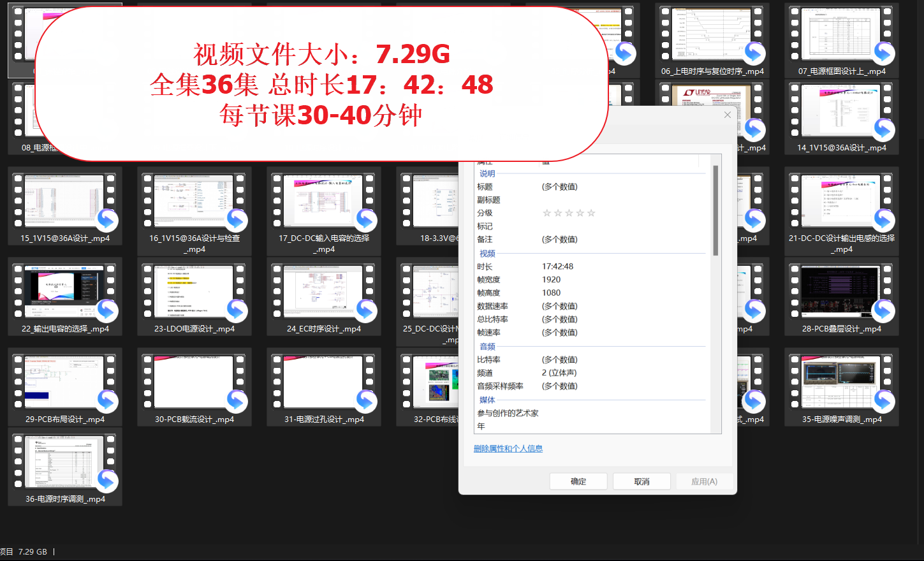Click the 标记 property row
This screenshot has width=924, height=561.
coord(590,226)
